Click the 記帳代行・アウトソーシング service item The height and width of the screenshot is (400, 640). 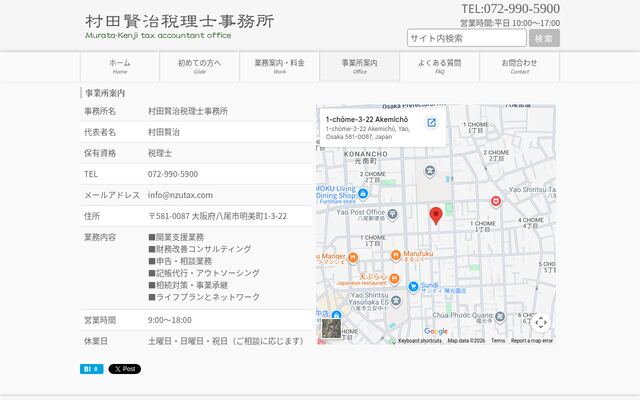pos(204,273)
